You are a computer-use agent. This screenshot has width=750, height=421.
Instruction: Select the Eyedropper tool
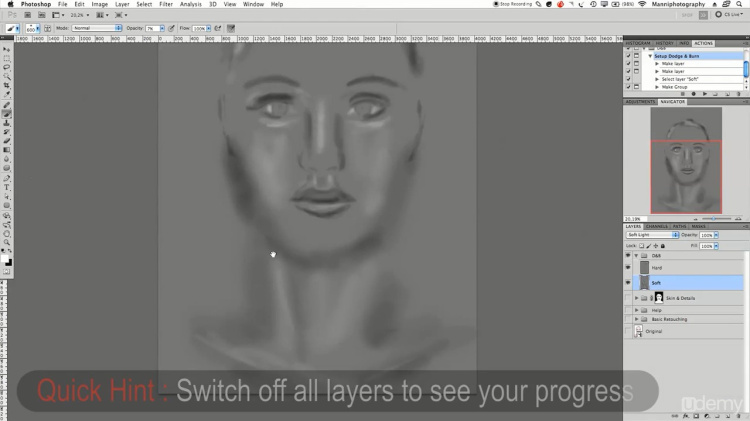pyautogui.click(x=7, y=94)
